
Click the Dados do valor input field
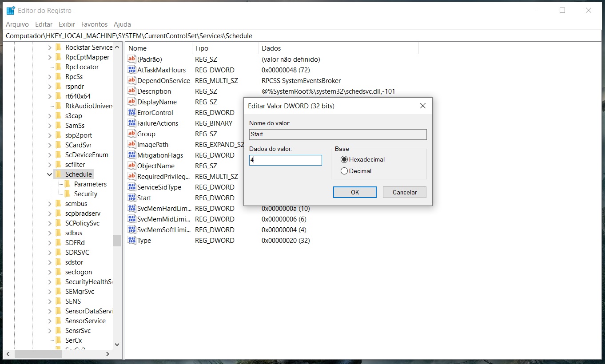(x=286, y=160)
